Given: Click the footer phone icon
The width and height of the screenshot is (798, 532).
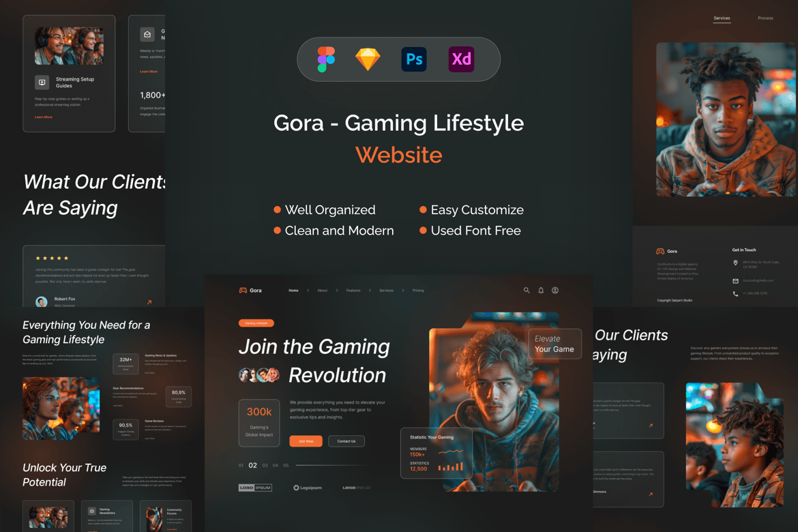Looking at the screenshot, I should point(735,294).
